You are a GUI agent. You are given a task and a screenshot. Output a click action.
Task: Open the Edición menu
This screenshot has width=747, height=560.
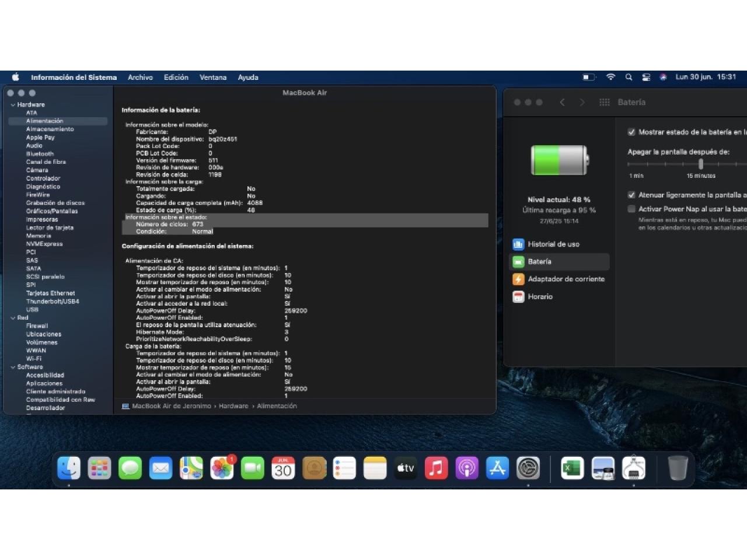click(x=176, y=77)
